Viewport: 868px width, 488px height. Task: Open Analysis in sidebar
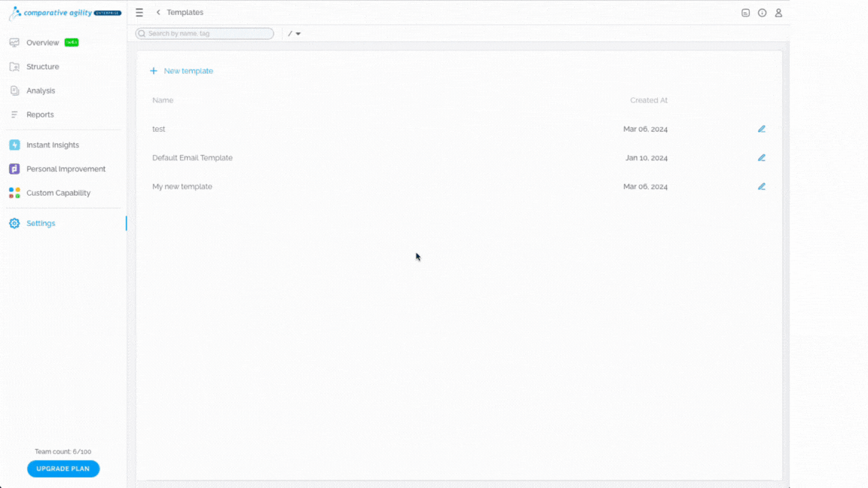coord(41,90)
